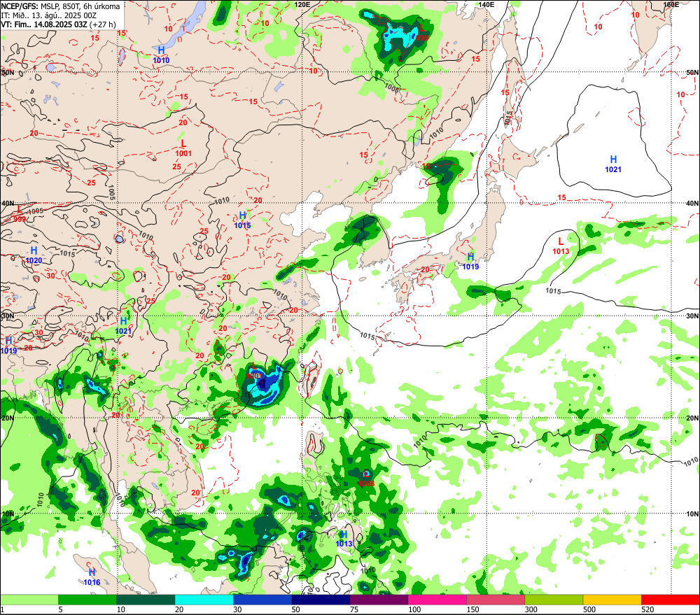Screen dimensions: 700x615
Task: Click the L 999 low at the top near 130E
Action: [422, 33]
